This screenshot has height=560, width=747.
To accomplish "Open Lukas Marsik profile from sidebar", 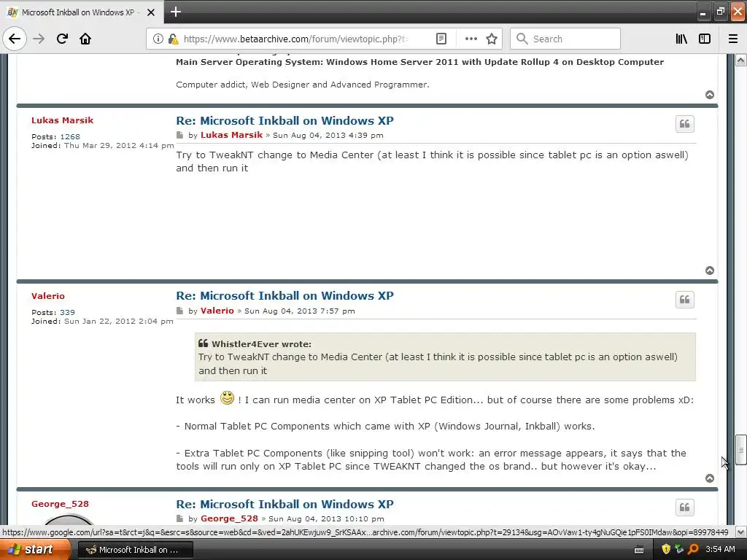I will click(x=63, y=120).
